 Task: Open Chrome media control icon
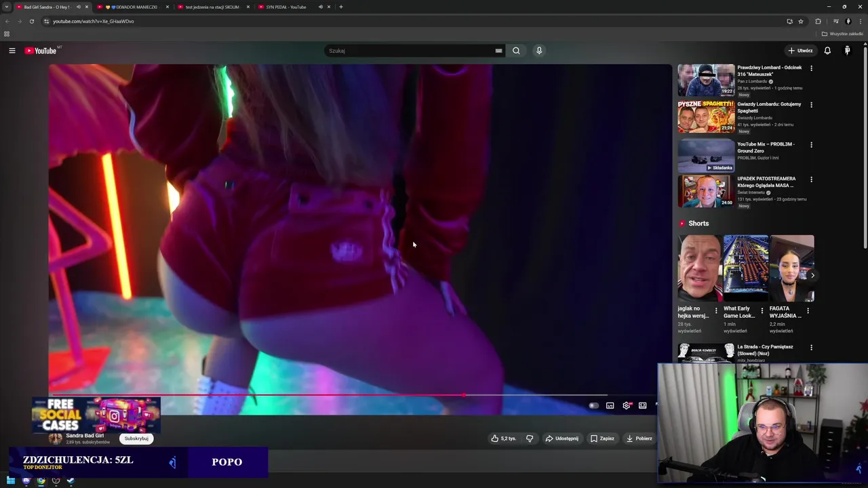tap(835, 21)
